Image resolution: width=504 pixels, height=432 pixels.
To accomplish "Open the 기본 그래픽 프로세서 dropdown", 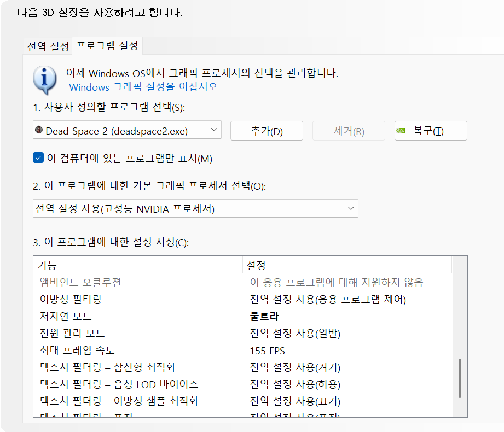I will coord(195,208).
